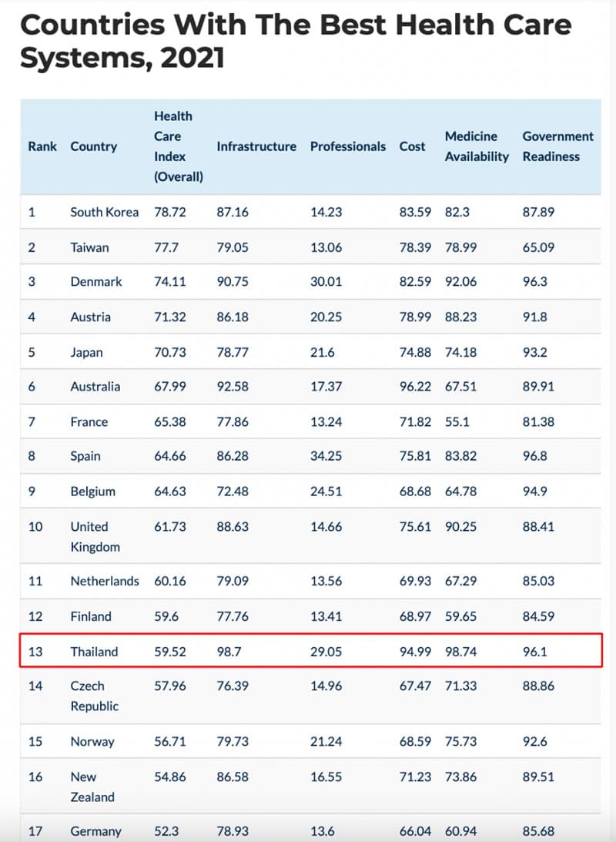Click the Infrastructure column header
616x842 pixels.
pyautogui.click(x=256, y=146)
